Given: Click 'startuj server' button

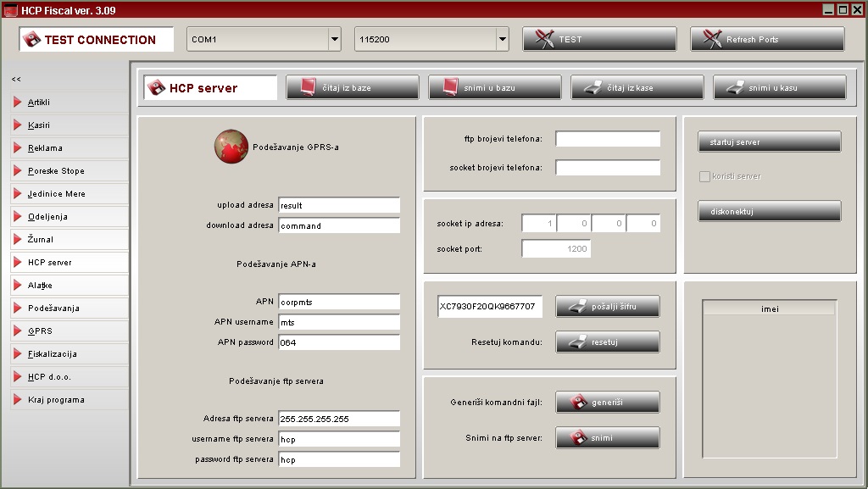Looking at the screenshot, I should [x=769, y=142].
